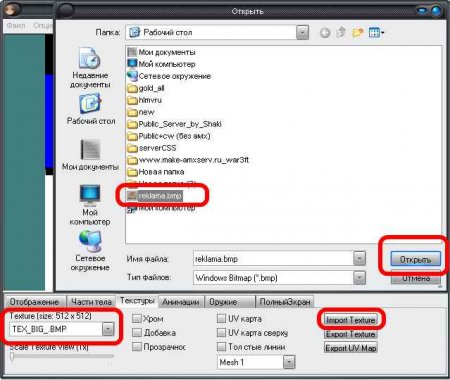Select the reklama.bmp file
The height and width of the screenshot is (380, 450).
click(155, 196)
